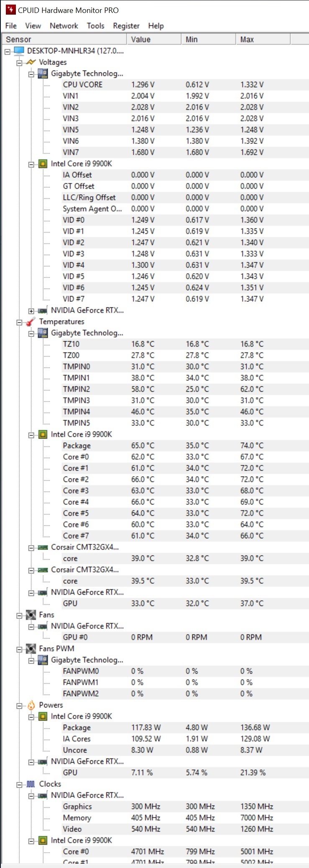Click the Clocks waveform icon
This screenshot has width=309, height=868.
tap(31, 784)
